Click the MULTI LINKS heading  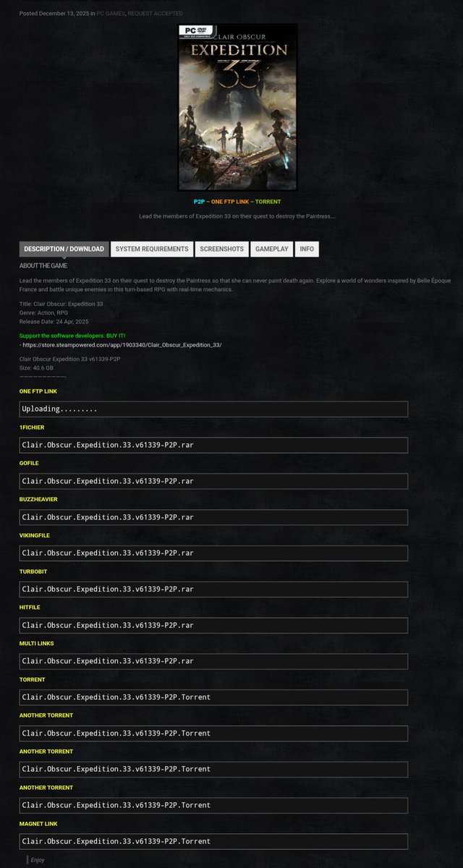coord(37,643)
